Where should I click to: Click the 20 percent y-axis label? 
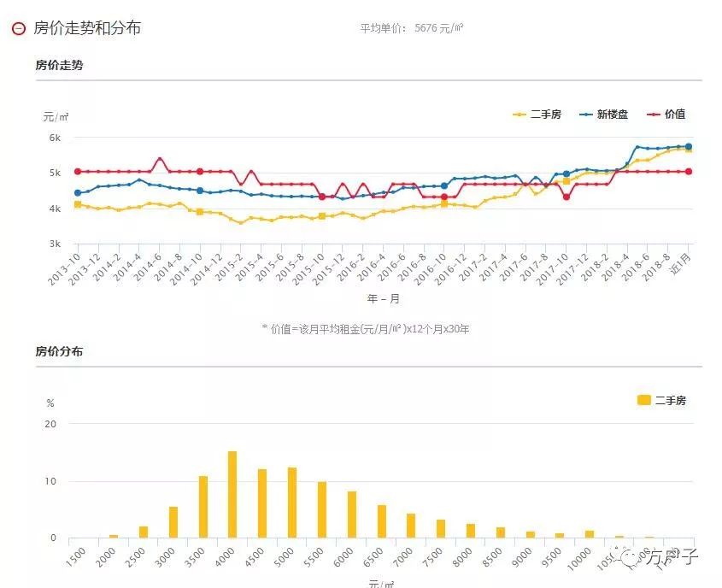(x=50, y=424)
